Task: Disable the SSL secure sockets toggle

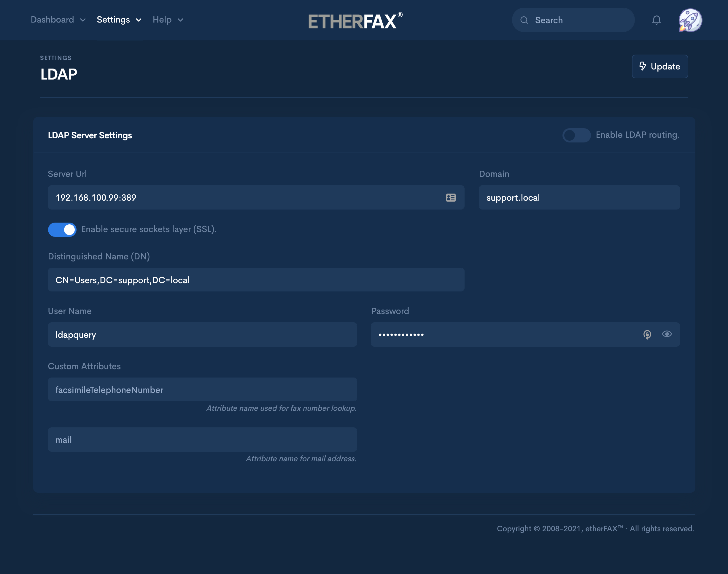Action: coord(62,229)
